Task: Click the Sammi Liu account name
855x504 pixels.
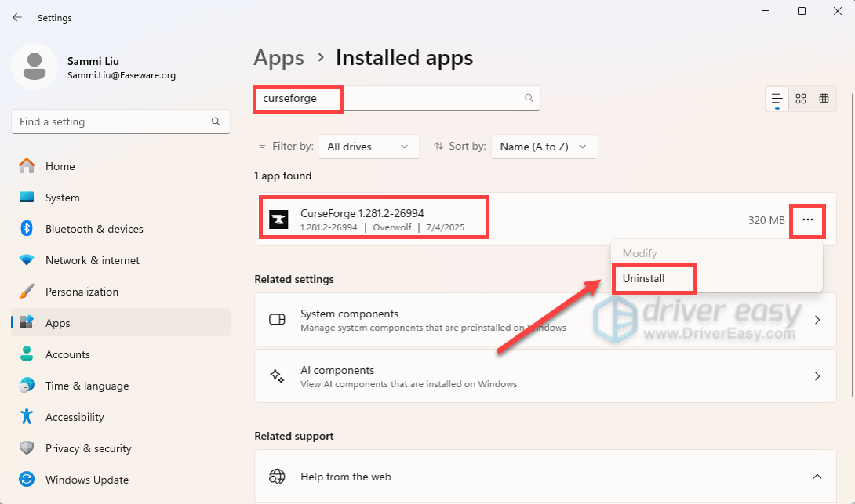Action: pyautogui.click(x=93, y=61)
